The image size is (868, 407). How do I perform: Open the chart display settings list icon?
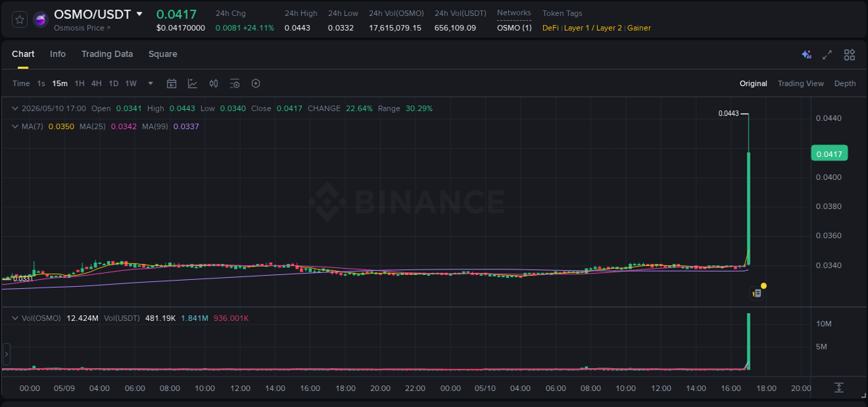[x=235, y=83]
